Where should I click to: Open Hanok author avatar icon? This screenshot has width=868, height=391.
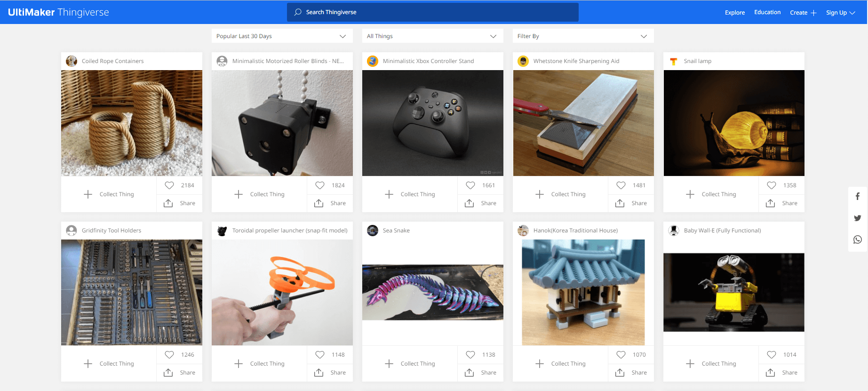tap(523, 231)
